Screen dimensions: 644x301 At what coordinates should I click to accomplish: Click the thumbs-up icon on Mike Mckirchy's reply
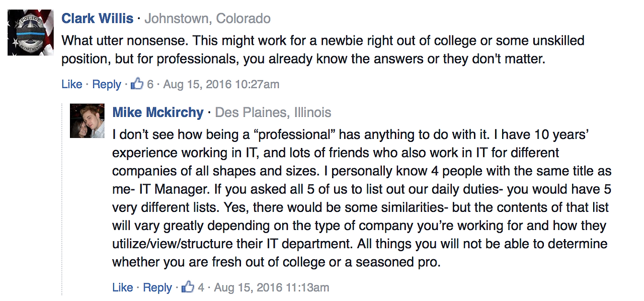tap(188, 287)
